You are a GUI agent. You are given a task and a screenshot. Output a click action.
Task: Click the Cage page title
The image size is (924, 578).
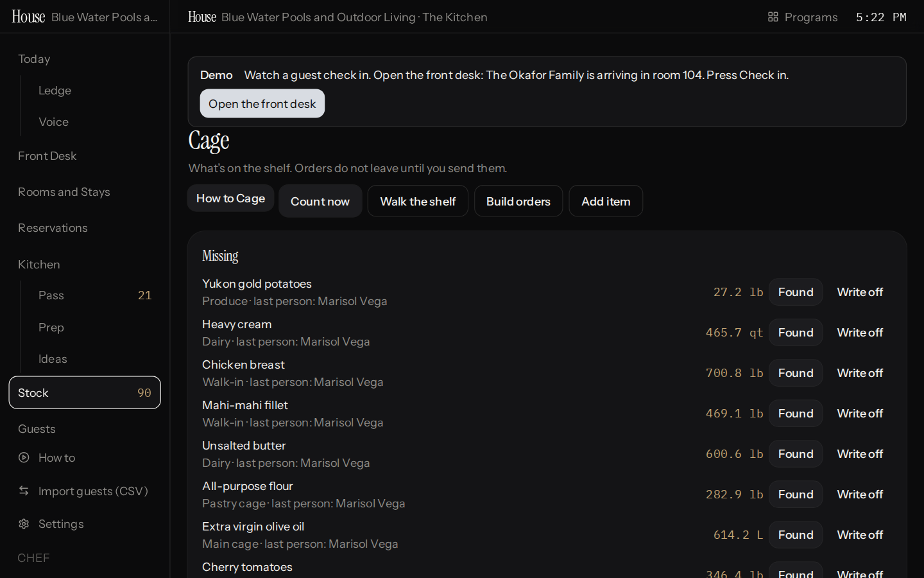(x=209, y=141)
